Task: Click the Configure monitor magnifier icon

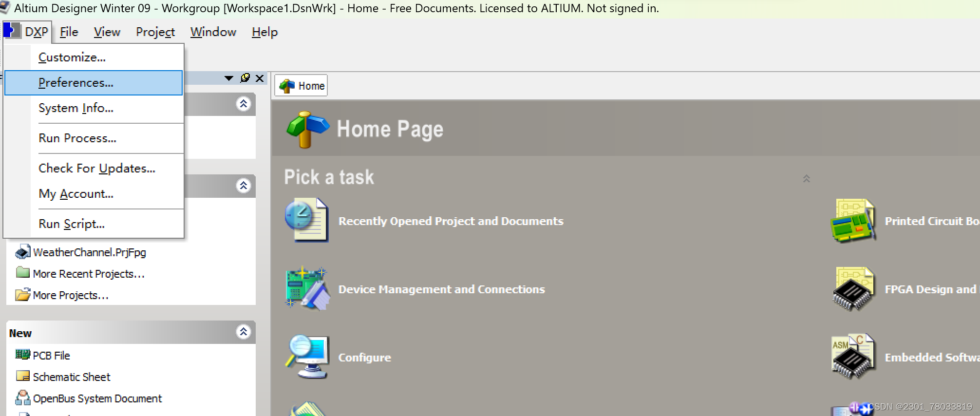Action: (308, 357)
